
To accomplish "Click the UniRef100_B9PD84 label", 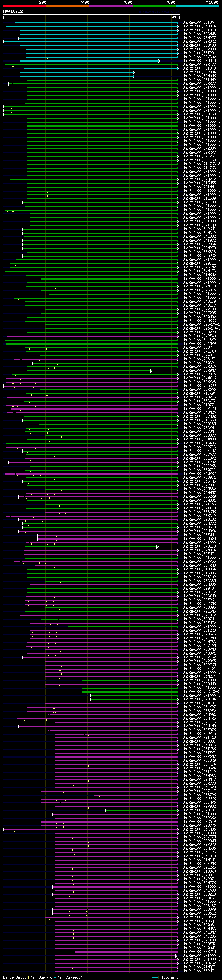I will (x=199, y=72).
